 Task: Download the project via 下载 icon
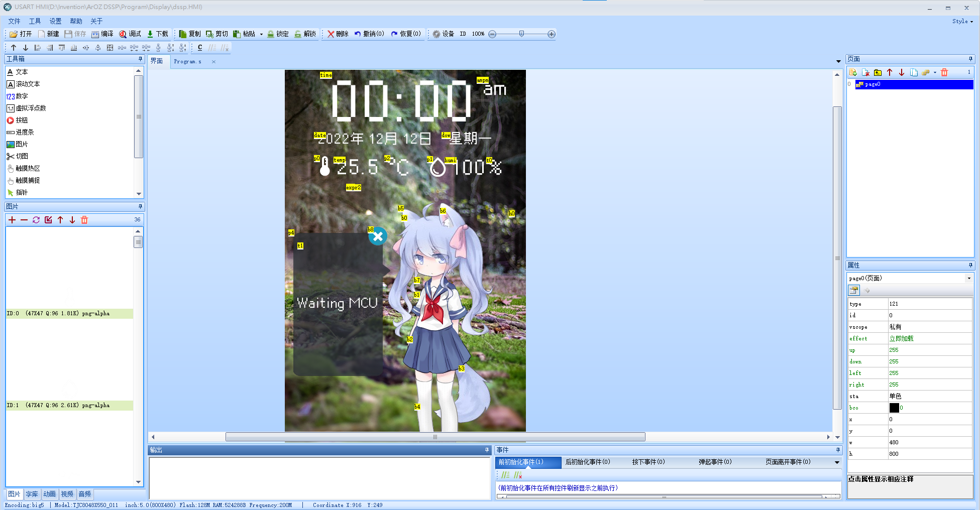[x=157, y=34]
